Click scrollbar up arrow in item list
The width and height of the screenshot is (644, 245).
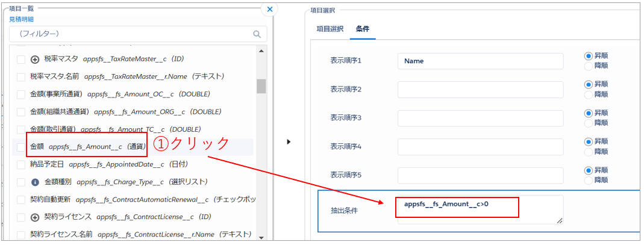coord(261,51)
